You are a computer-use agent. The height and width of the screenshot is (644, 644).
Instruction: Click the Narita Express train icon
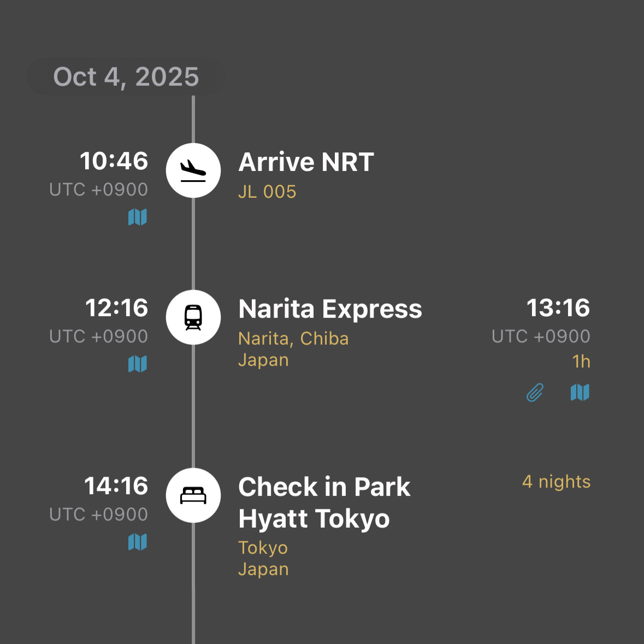point(193,317)
